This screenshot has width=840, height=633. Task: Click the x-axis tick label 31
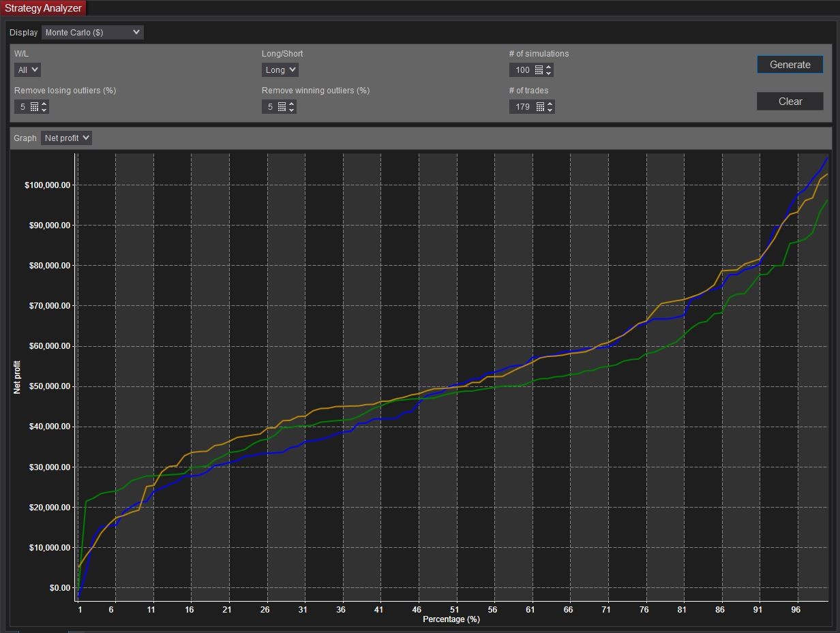coord(303,610)
